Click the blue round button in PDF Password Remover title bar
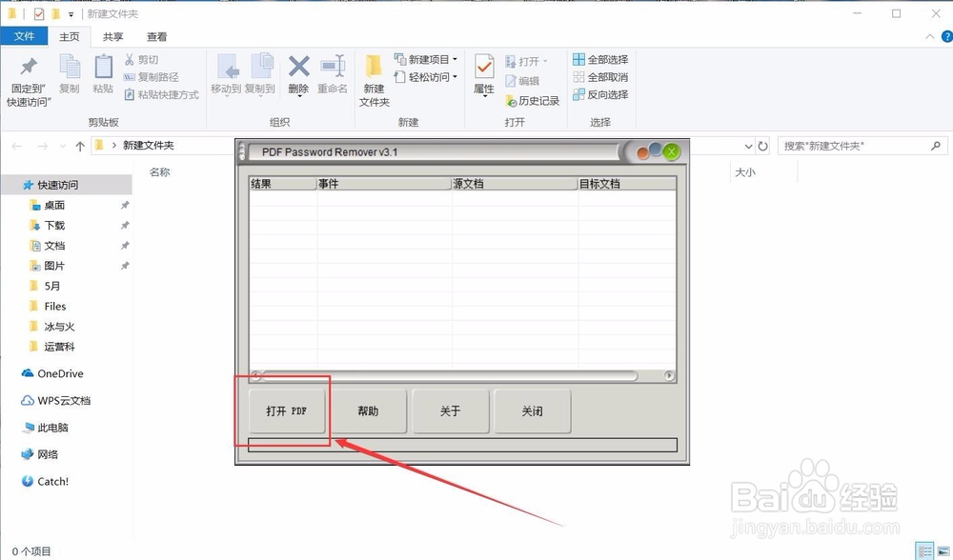Screen dimensions: 953x560 point(656,150)
